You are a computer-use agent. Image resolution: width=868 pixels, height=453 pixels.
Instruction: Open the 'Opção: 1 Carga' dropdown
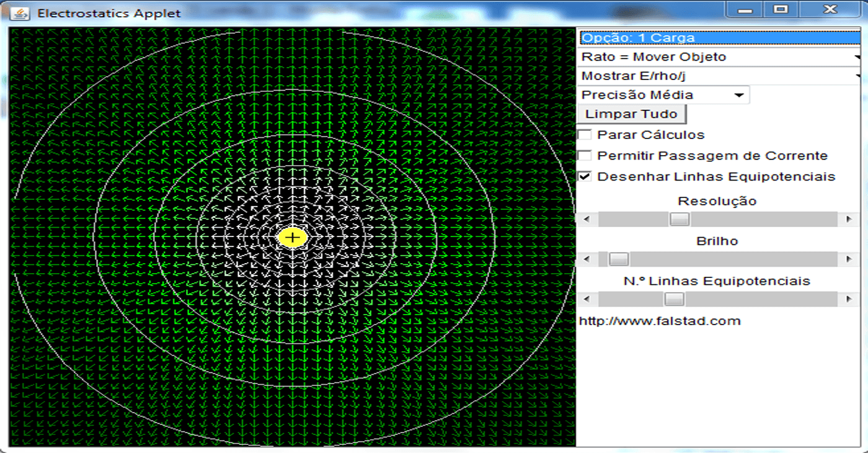point(720,38)
